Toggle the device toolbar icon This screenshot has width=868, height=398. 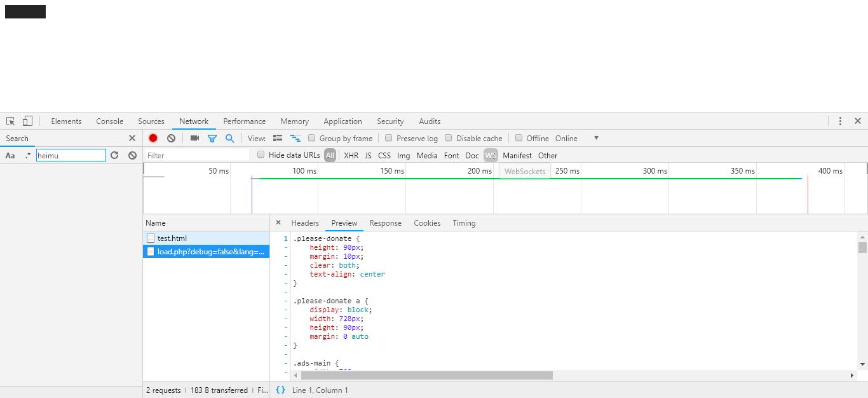(x=27, y=121)
